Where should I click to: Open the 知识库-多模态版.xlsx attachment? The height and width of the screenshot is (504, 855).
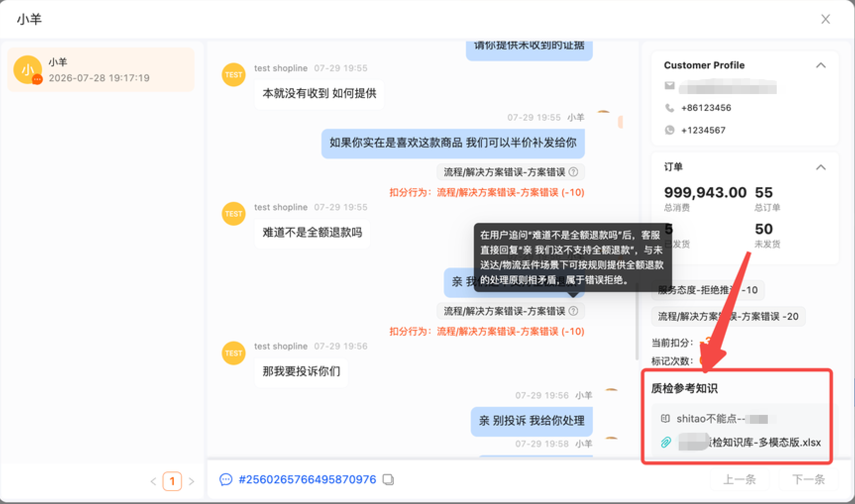[x=749, y=442]
